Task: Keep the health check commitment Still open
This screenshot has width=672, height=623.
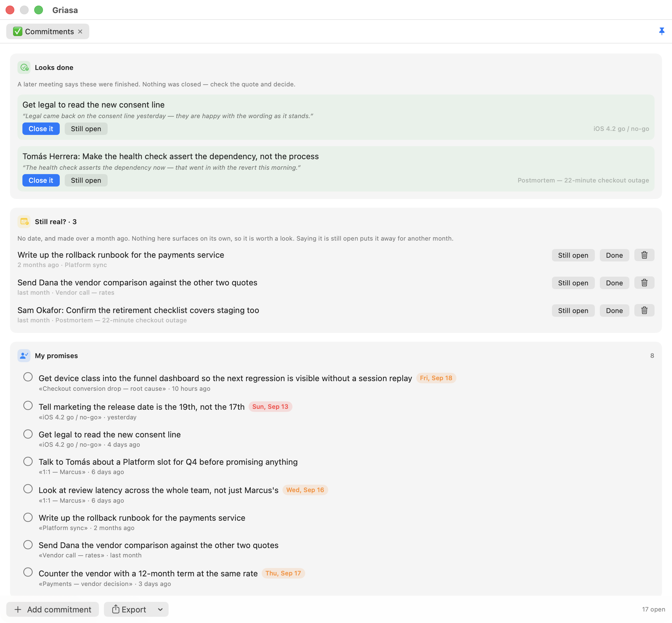Action: point(86,180)
